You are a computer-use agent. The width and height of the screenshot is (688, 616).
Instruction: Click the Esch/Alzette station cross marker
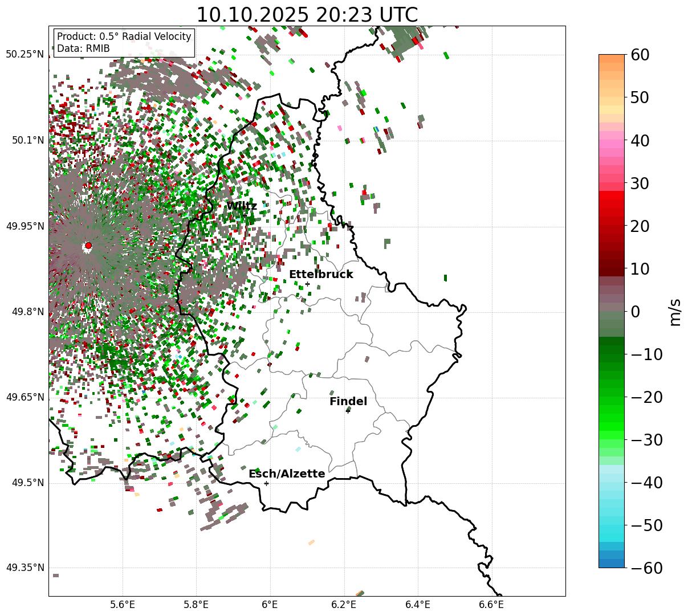point(266,483)
